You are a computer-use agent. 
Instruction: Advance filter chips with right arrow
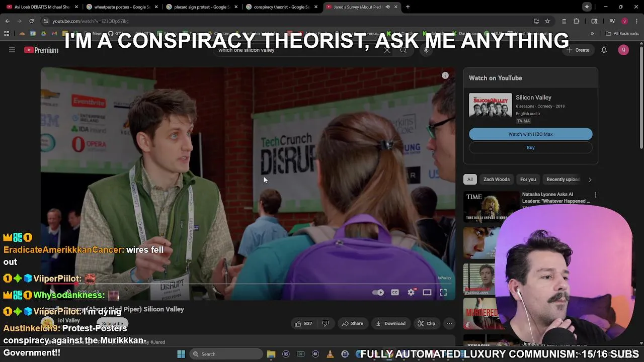tap(590, 179)
